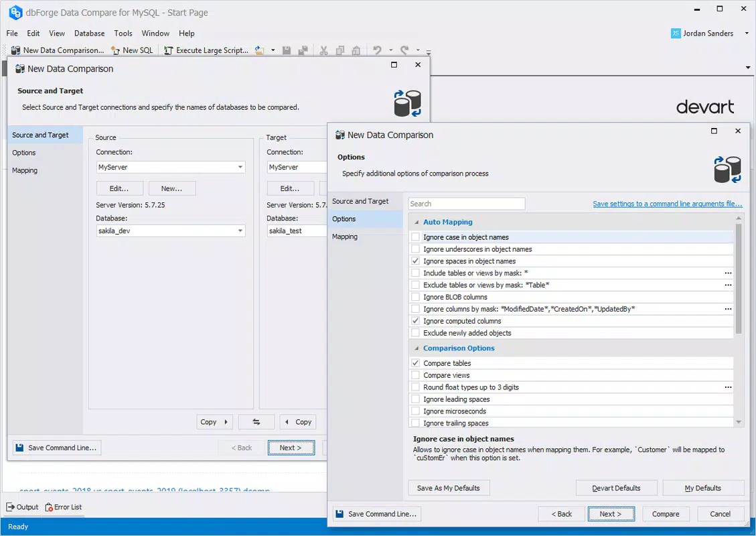Click the Target Edit... connection button
This screenshot has height=536, width=756.
click(290, 188)
